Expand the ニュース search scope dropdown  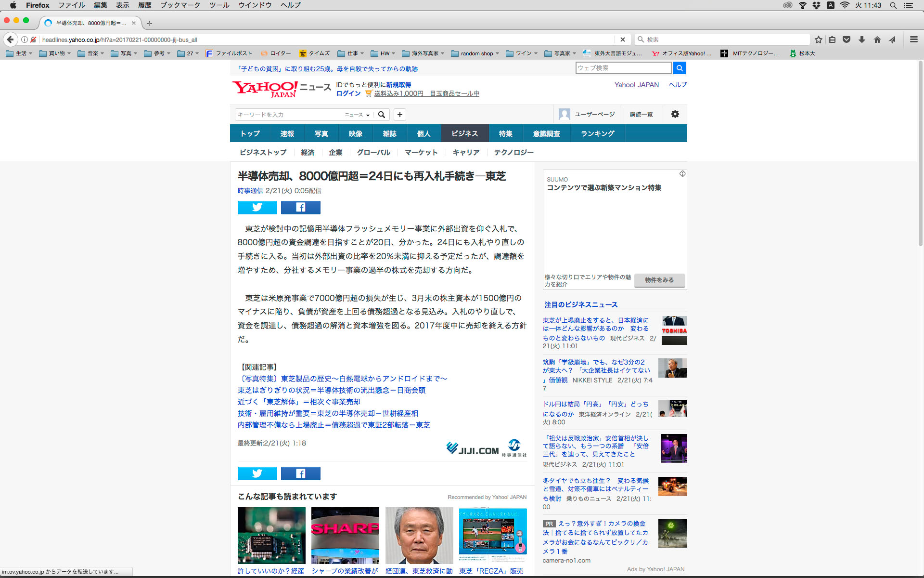pyautogui.click(x=357, y=115)
